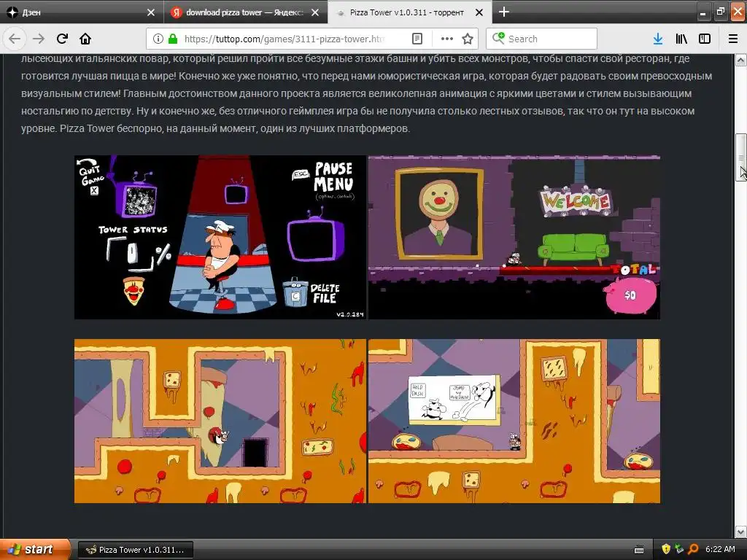The image size is (747, 560).
Task: Open the Windows start menu
Action: [x=35, y=549]
